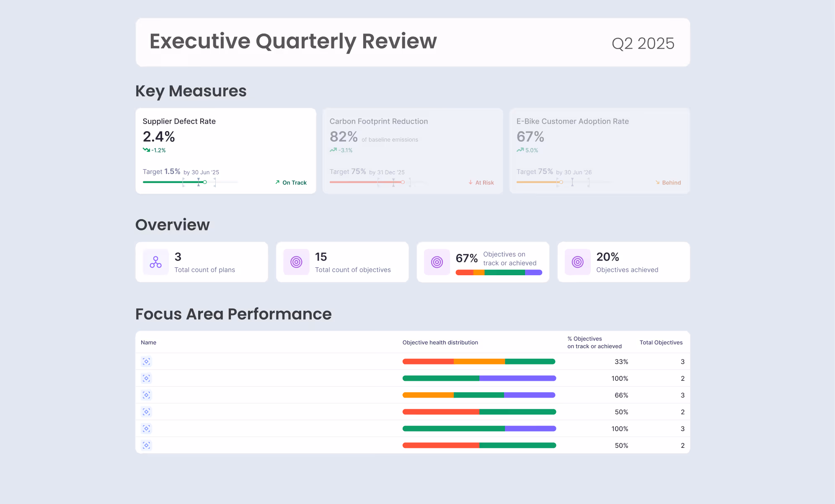Click the % Objectives on track column header
Viewport: 835px width, 504px height.
tap(595, 342)
